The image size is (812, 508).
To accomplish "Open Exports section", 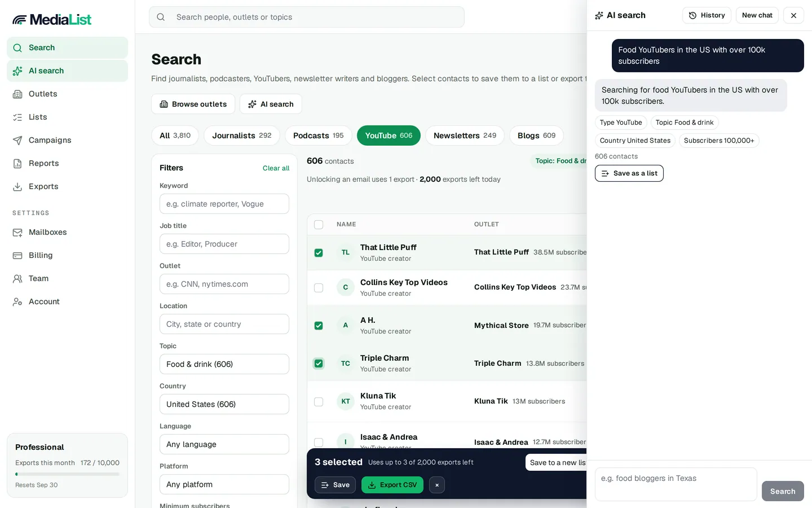I will tap(67, 186).
